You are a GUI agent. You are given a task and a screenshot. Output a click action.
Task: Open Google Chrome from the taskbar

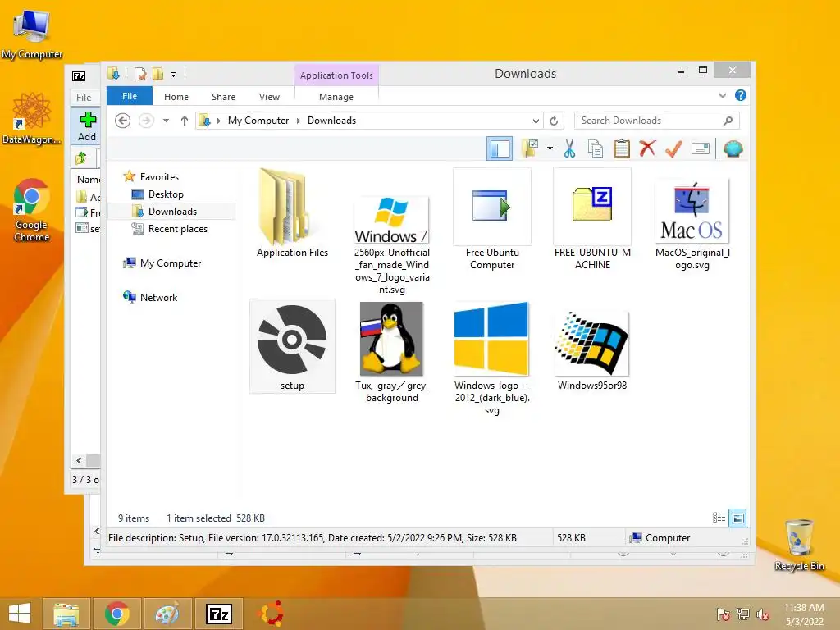pyautogui.click(x=116, y=614)
